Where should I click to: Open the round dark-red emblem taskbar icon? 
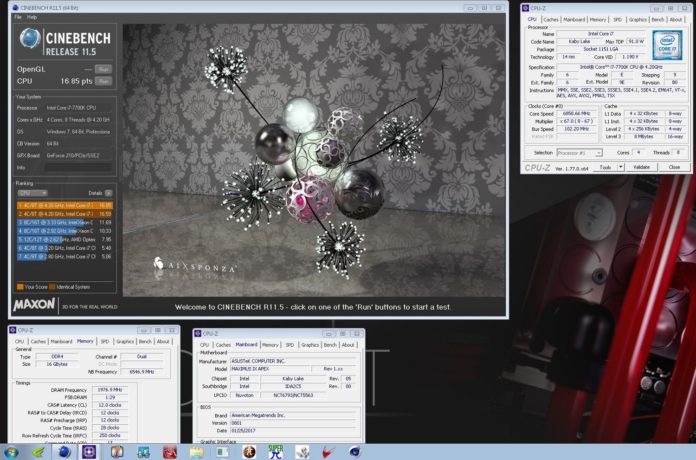click(x=249, y=452)
